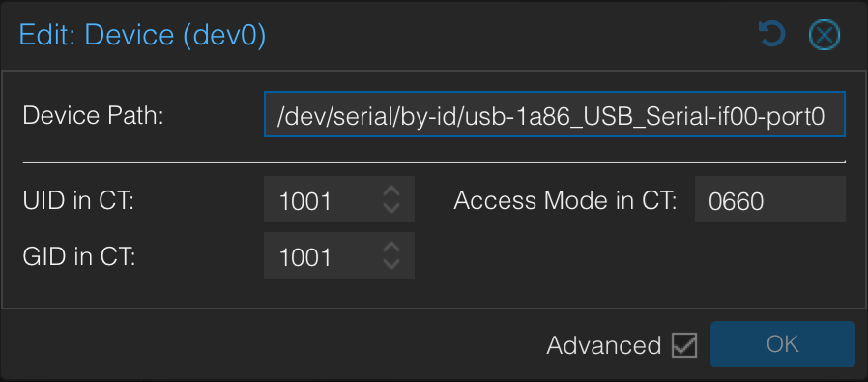Increase GID in CT with the up arrow

[391, 248]
